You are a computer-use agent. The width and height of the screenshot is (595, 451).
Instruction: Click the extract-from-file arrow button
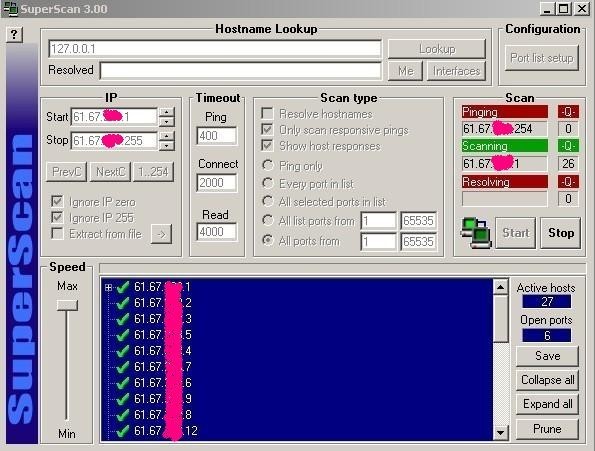coord(161,234)
